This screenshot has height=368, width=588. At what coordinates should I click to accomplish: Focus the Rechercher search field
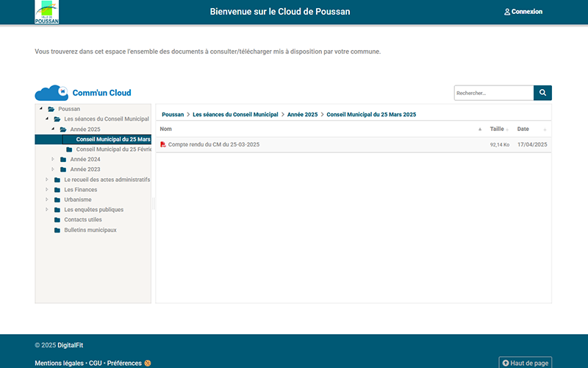494,93
